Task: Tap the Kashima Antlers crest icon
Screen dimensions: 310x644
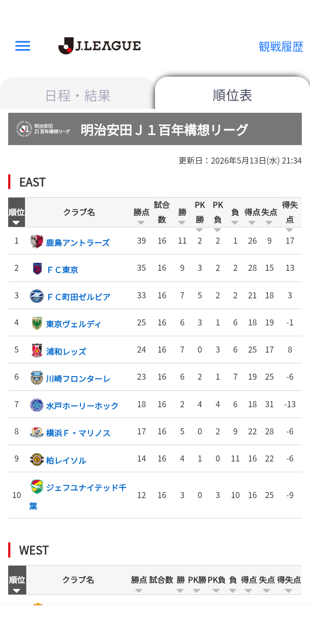Action: coord(37,241)
